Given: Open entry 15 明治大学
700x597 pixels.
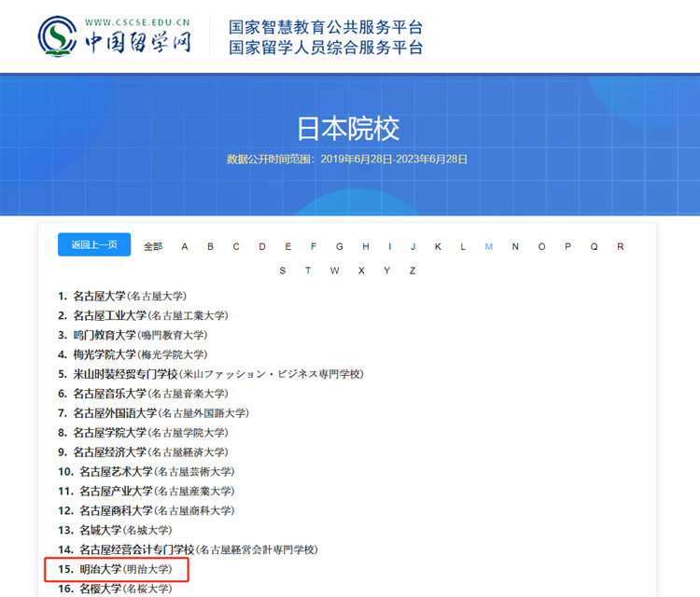Looking at the screenshot, I should point(115,569).
